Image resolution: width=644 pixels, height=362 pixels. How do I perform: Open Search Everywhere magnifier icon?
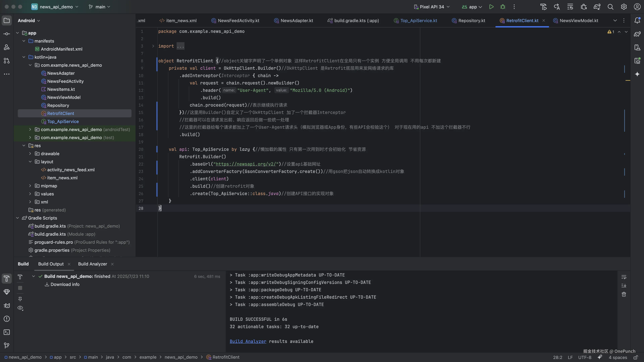click(610, 7)
